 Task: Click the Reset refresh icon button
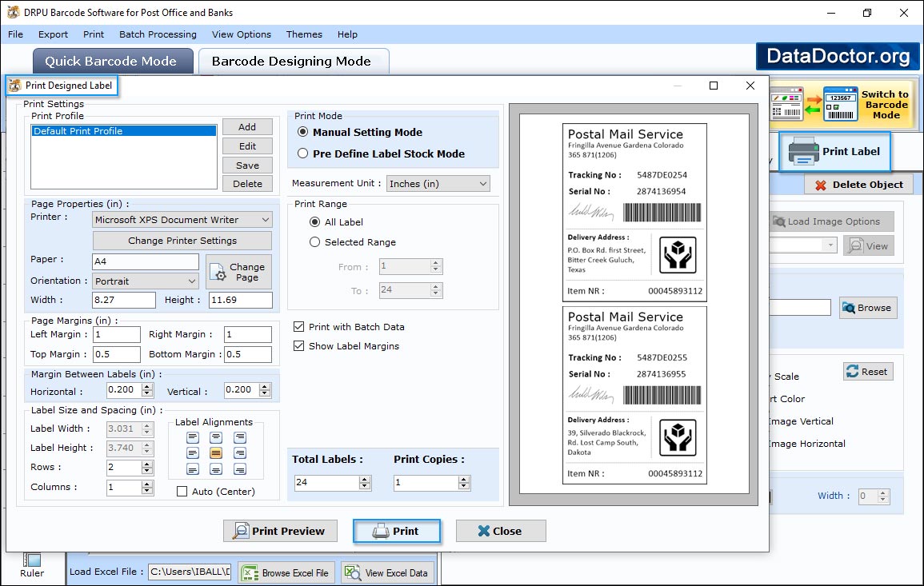tap(868, 372)
